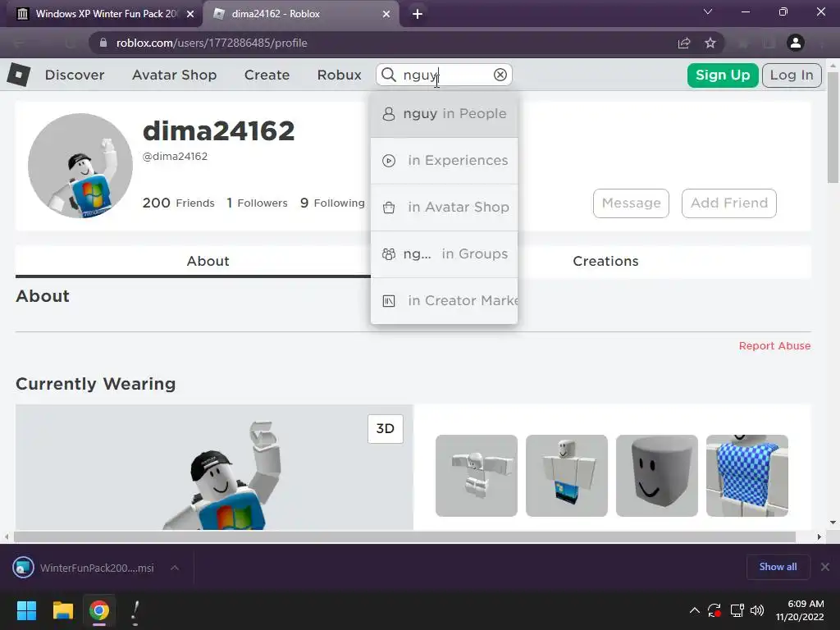View site info via the lock icon
Viewport: 840px width, 630px height.
point(103,43)
